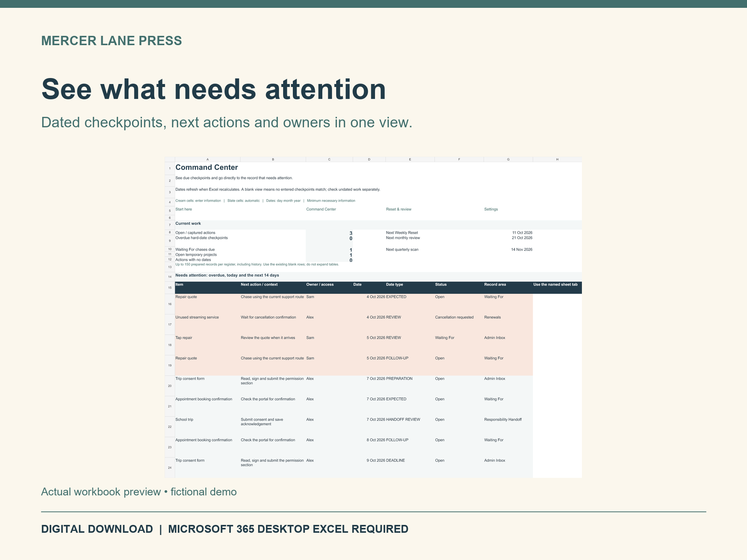Image resolution: width=747 pixels, height=560 pixels.
Task: Click the Open / captured actions label
Action: pos(195,233)
